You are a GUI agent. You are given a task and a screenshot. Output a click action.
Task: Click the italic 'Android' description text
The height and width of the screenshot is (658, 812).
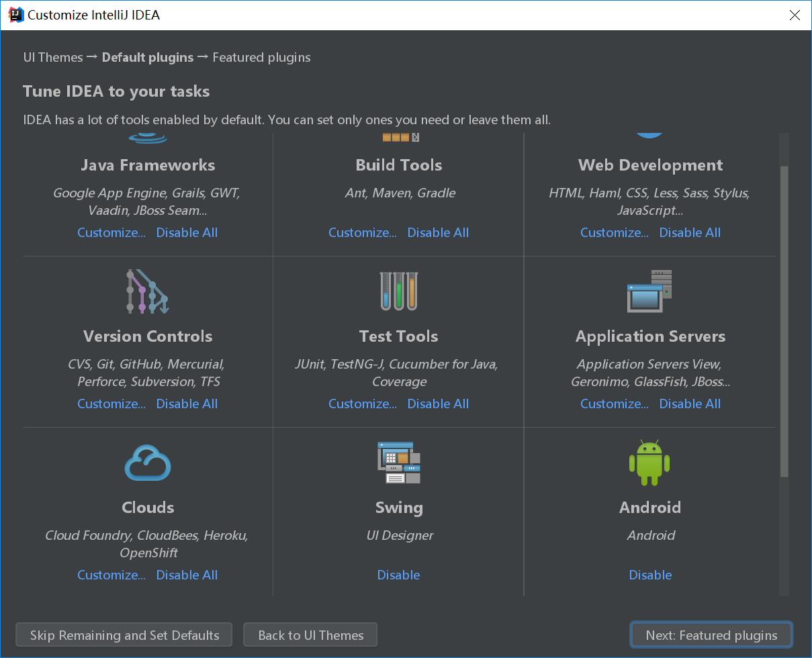pyautogui.click(x=651, y=535)
